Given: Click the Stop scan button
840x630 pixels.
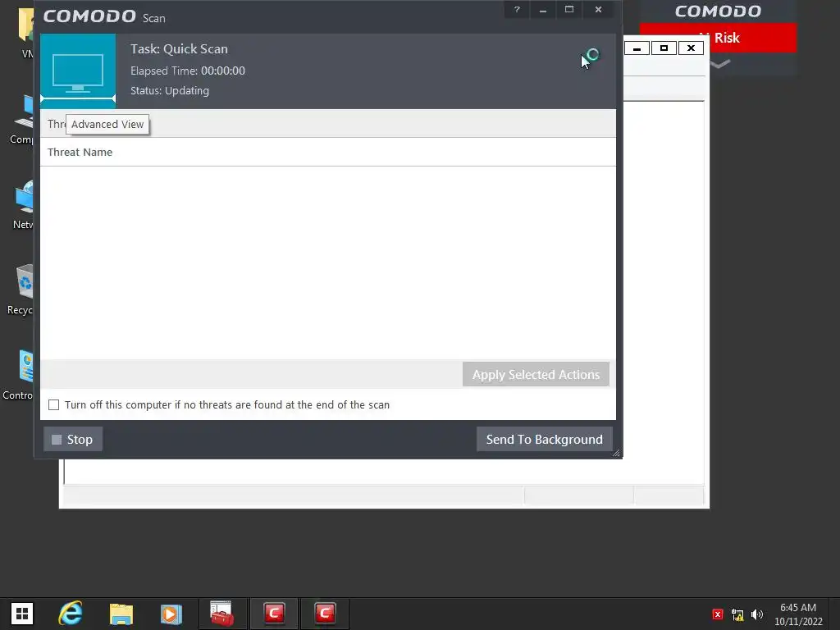Looking at the screenshot, I should pyautogui.click(x=73, y=440).
